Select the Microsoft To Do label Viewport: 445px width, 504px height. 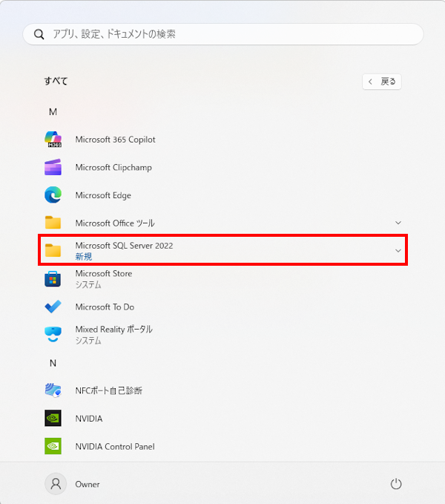pyautogui.click(x=105, y=307)
